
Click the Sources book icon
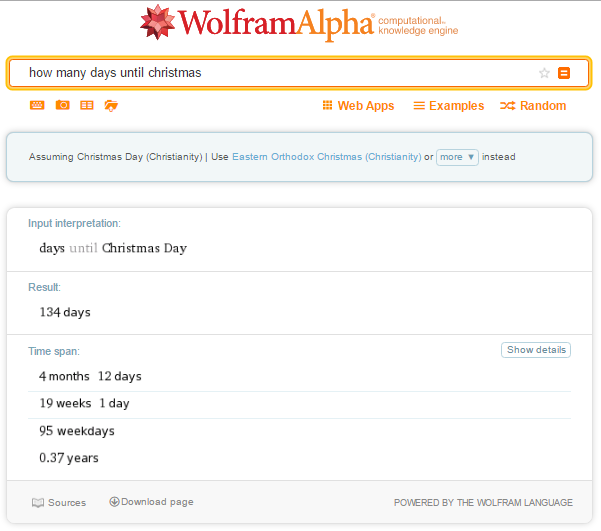[x=38, y=503]
